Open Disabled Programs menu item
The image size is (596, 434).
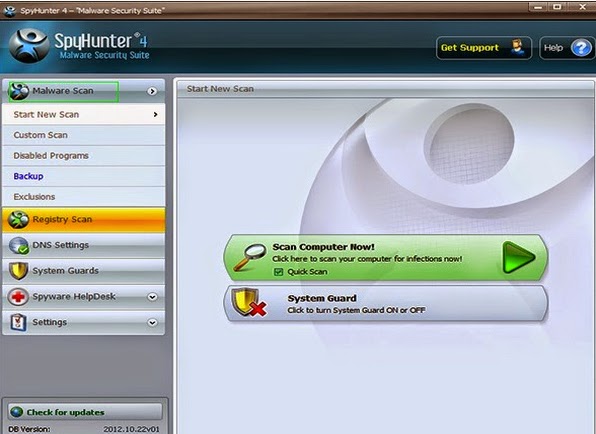84,155
